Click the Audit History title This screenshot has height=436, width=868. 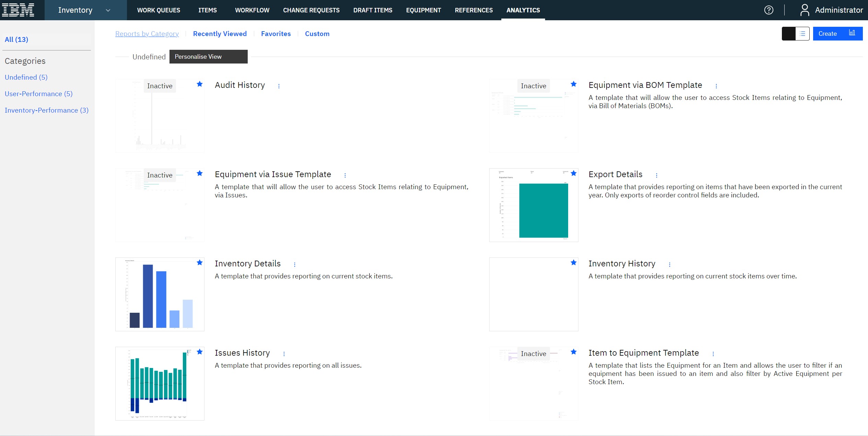pos(240,85)
